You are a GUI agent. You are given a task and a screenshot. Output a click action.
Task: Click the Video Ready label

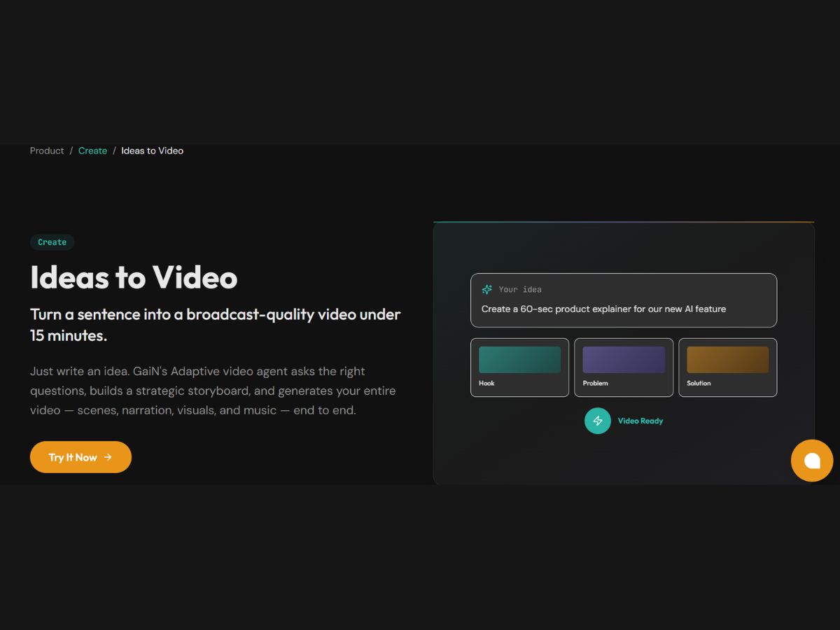[x=640, y=421]
